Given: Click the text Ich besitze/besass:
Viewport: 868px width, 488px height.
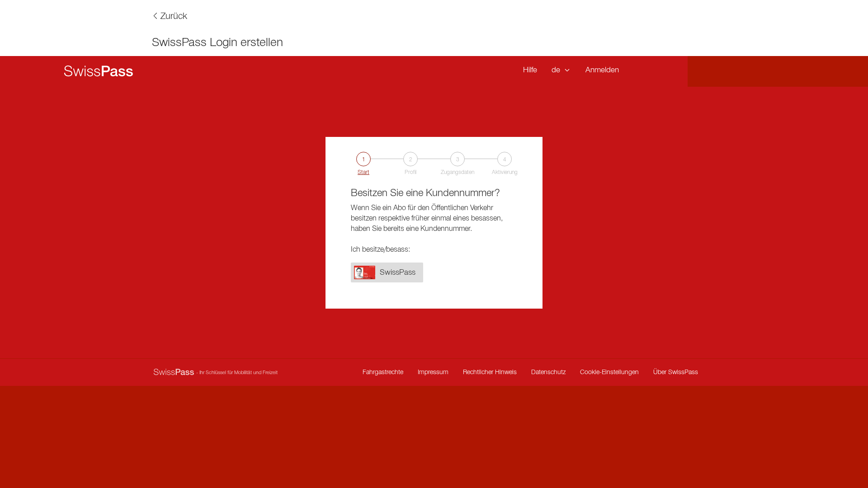Looking at the screenshot, I should point(381,249).
